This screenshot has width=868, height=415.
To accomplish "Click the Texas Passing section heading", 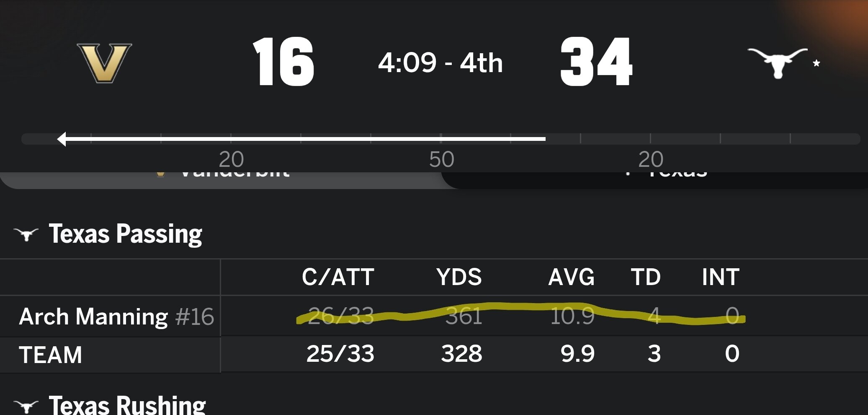I will point(125,233).
